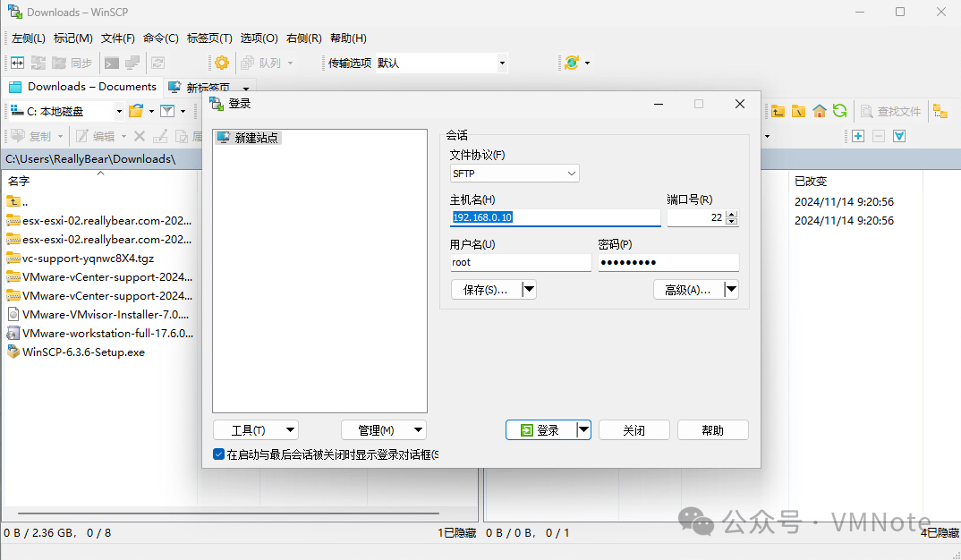Go to parent directory in right panel
Viewport: 961px width, 560px height.
pos(778,111)
